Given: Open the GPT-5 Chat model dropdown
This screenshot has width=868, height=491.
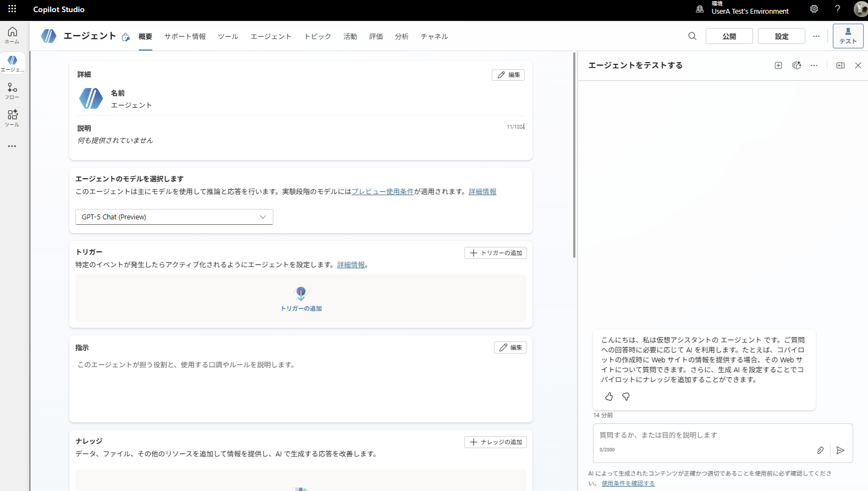Looking at the screenshot, I should point(174,217).
